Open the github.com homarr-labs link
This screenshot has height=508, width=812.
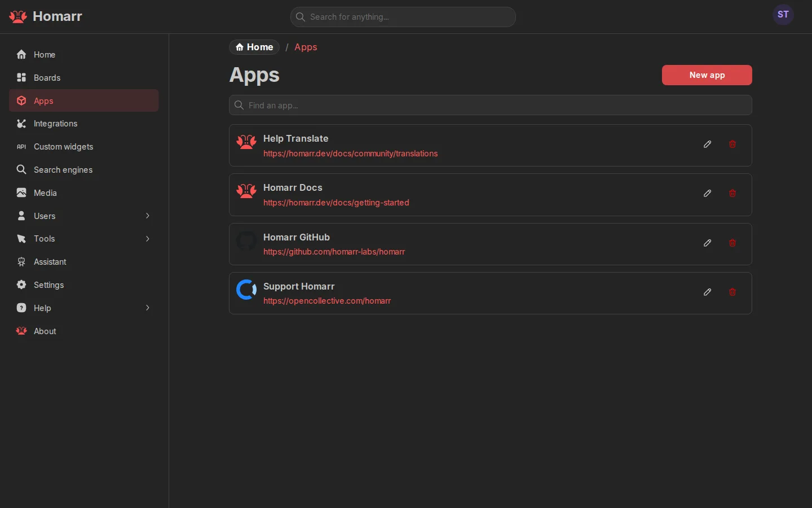point(334,252)
